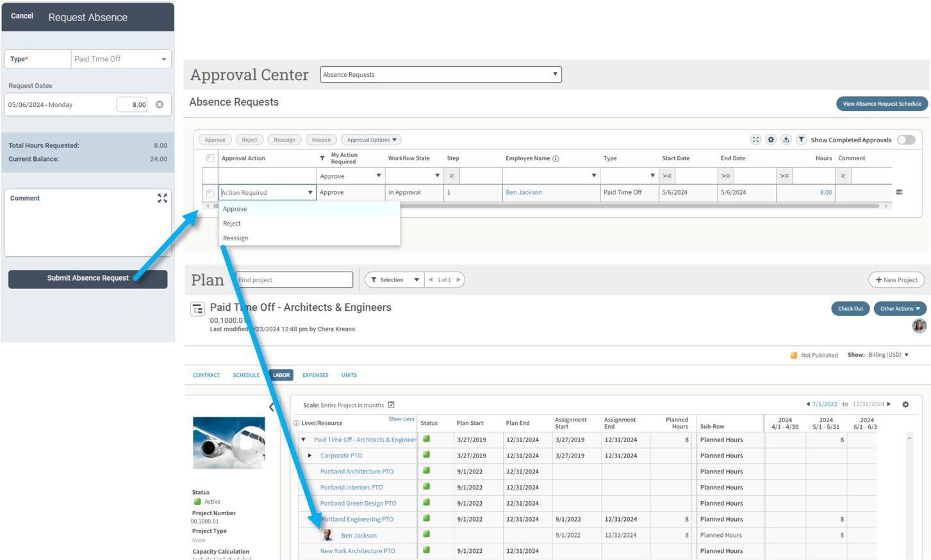This screenshot has width=931, height=560.
Task: Click the Submit Absence Request button
Action: [x=88, y=279]
